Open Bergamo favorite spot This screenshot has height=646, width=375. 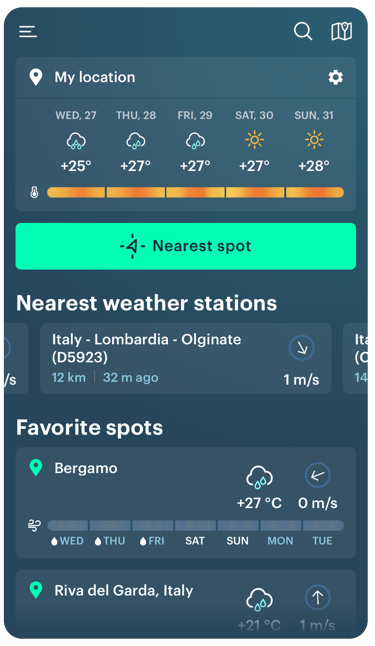point(185,503)
